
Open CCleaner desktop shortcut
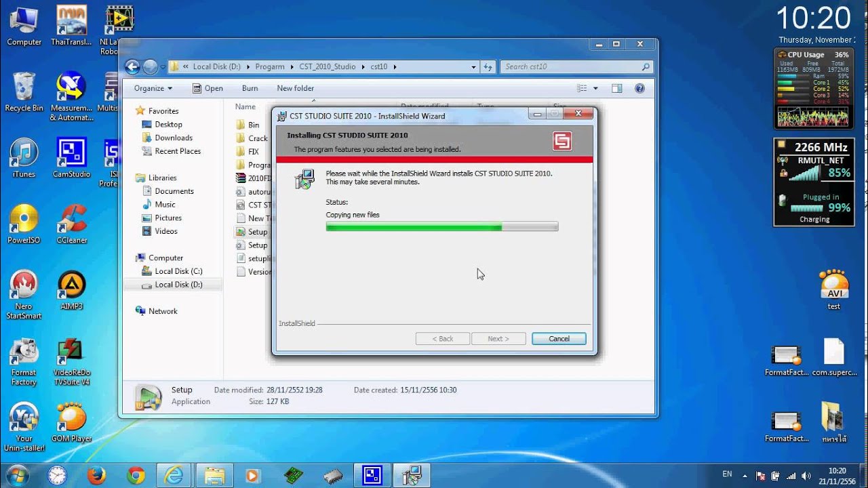(71, 224)
